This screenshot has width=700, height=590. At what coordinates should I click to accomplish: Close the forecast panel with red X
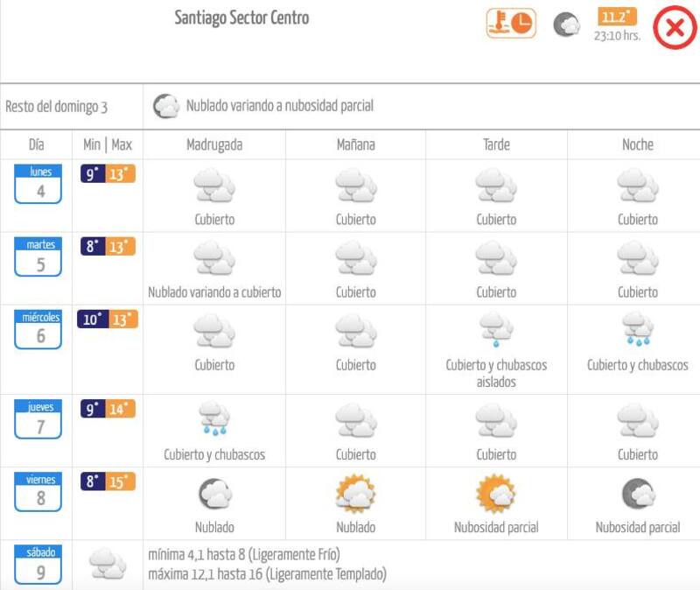point(675,28)
